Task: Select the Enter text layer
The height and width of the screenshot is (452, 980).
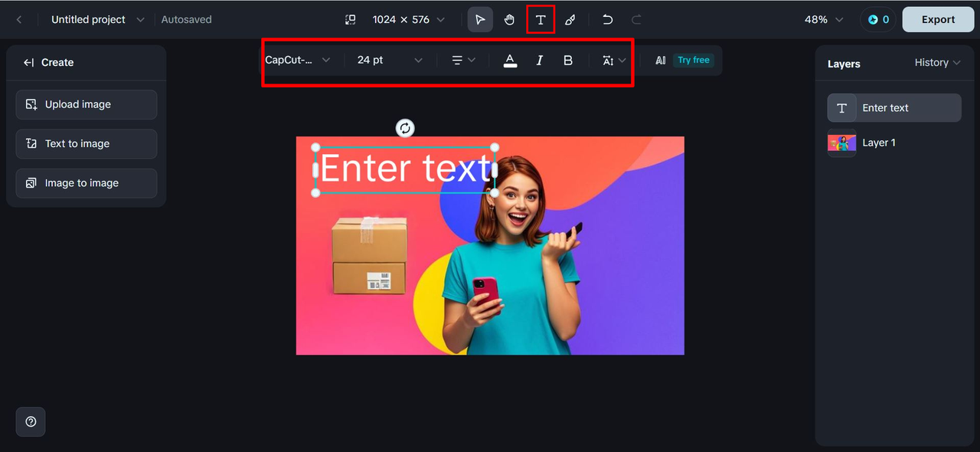Action: (894, 108)
